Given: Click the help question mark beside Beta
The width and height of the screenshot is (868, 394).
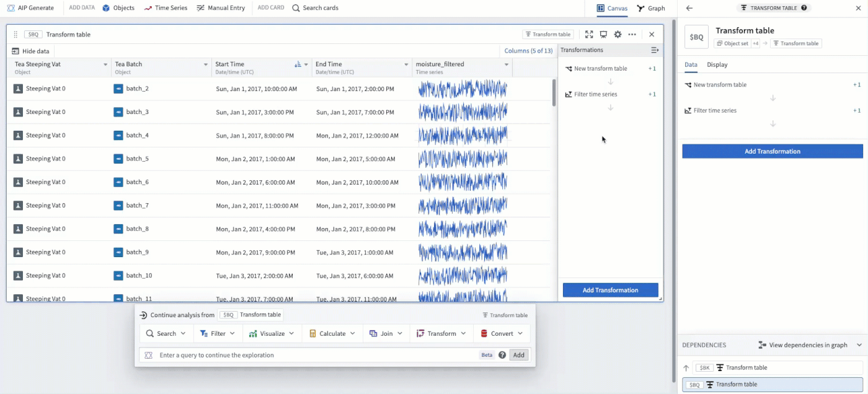Looking at the screenshot, I should point(502,355).
